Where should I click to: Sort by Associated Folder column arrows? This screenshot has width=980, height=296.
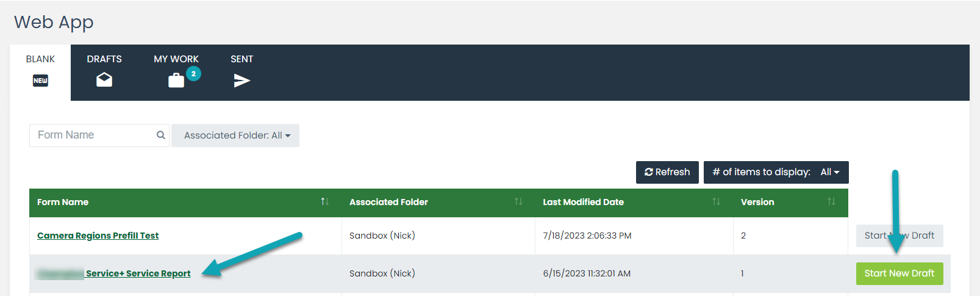coord(518,201)
